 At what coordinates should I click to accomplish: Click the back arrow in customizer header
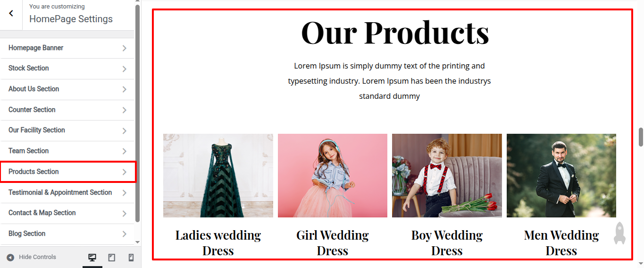[11, 14]
